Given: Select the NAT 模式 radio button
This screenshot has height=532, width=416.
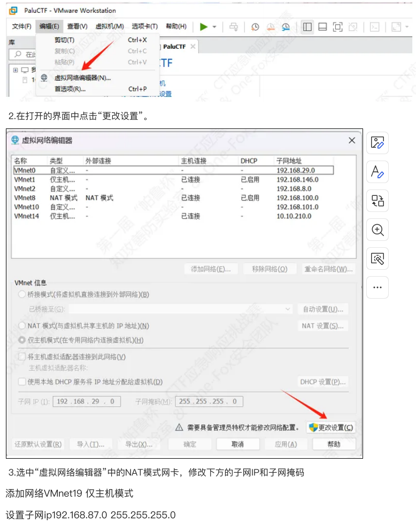Looking at the screenshot, I should 22,325.
